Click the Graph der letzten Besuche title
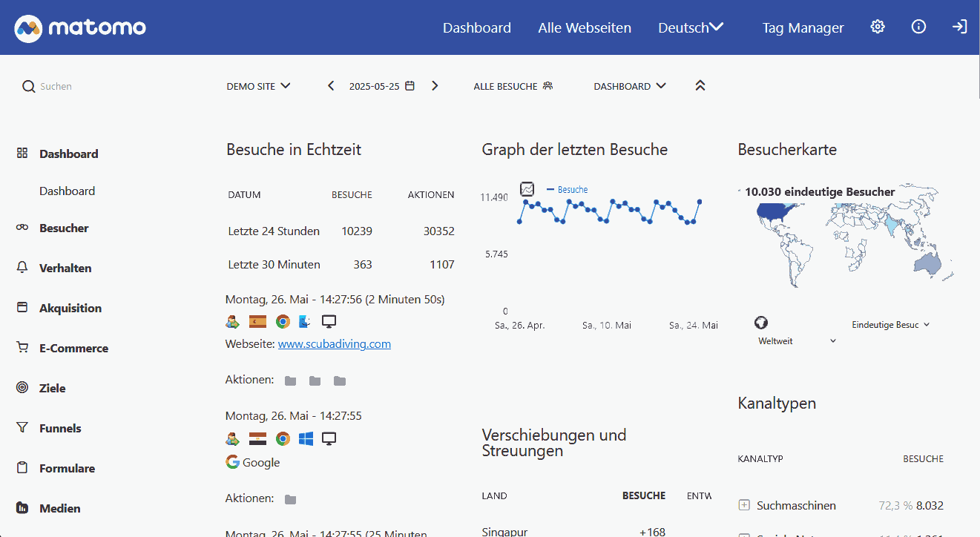The image size is (980, 537). pos(575,150)
